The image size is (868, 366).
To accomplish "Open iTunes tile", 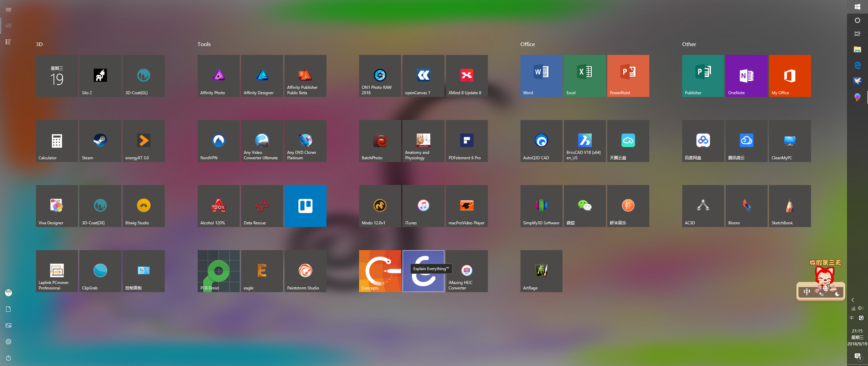I will (x=423, y=206).
